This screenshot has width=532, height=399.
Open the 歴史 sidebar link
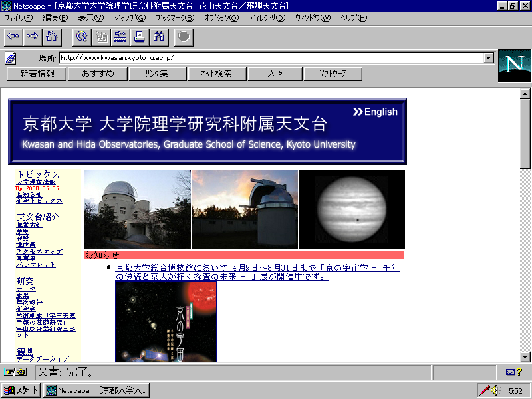pos(23,231)
